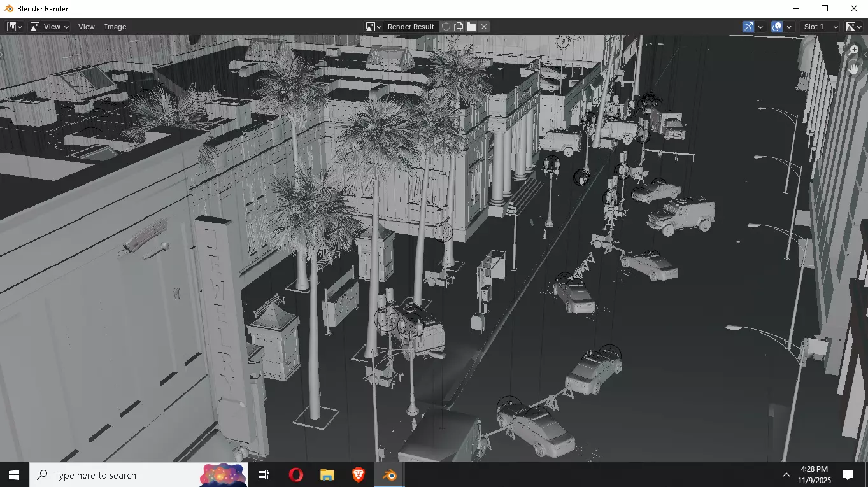Unlink the Render Result image with the X

484,27
